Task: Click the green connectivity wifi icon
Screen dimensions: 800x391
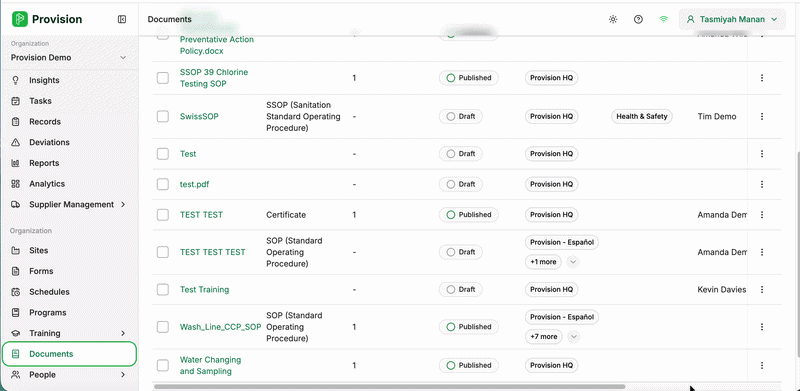Action: pos(663,19)
